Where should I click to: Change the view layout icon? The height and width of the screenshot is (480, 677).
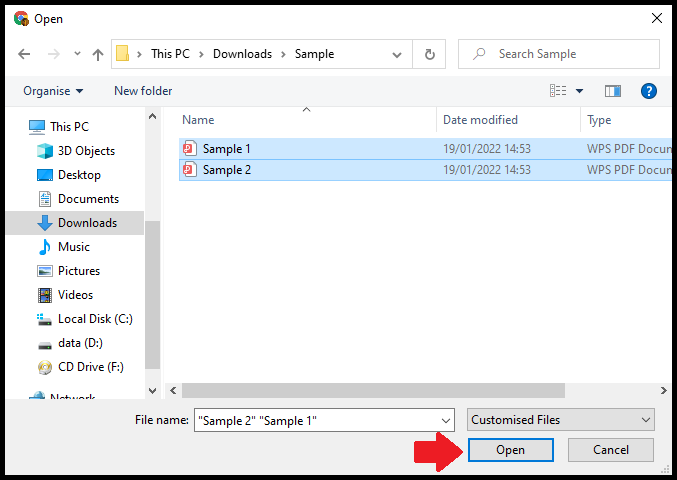[x=558, y=91]
